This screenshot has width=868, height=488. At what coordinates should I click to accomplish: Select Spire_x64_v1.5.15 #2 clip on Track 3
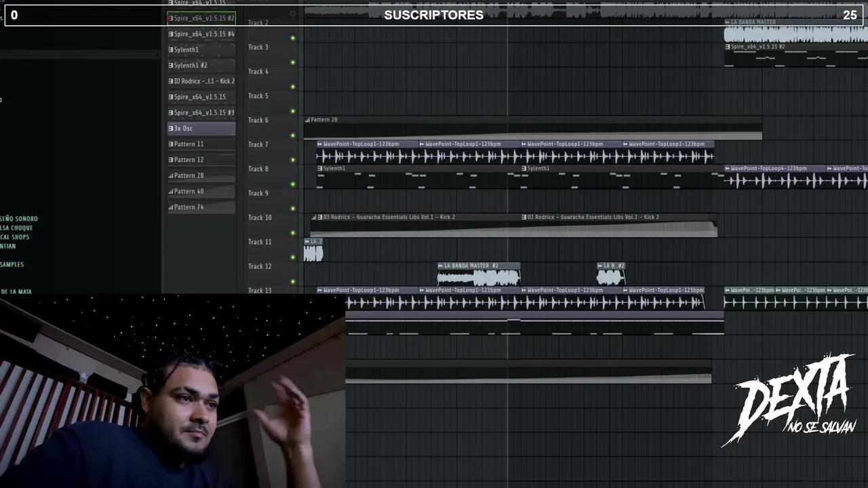(796, 55)
